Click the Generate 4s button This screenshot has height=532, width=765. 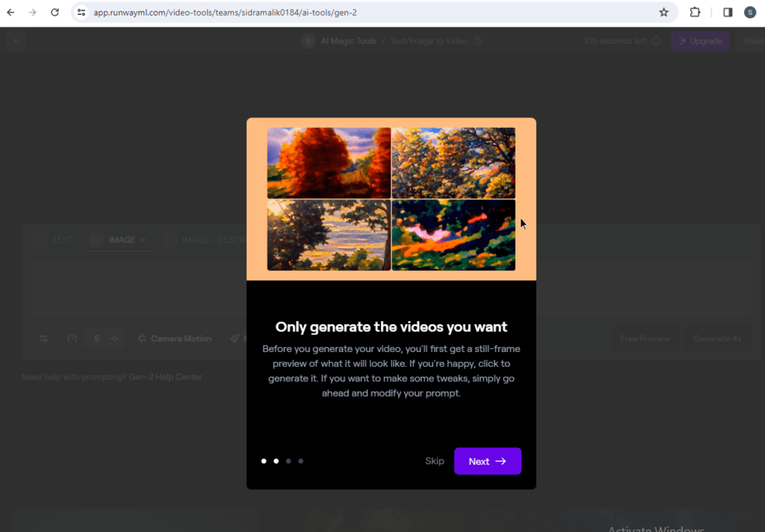click(x=716, y=338)
